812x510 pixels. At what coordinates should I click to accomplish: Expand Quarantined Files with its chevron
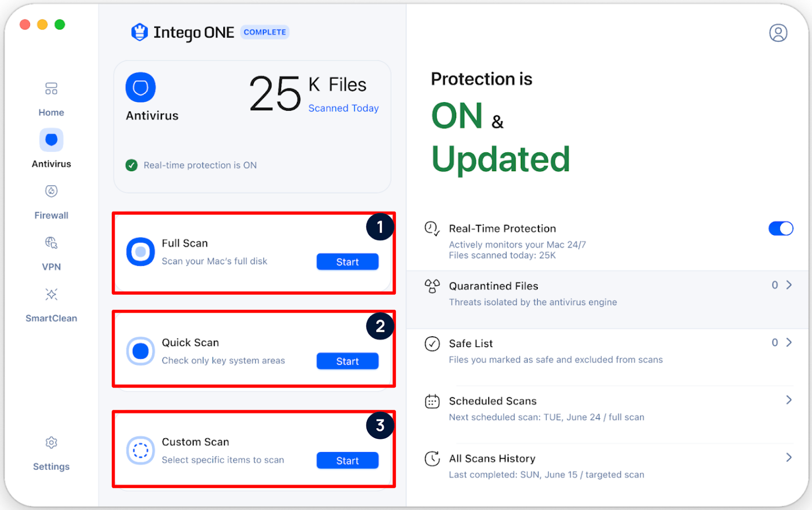pyautogui.click(x=789, y=285)
